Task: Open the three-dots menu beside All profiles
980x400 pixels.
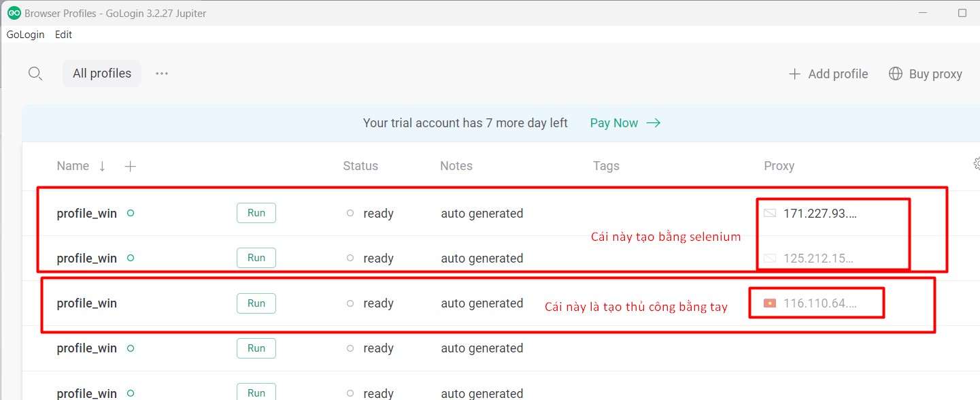Action: tap(161, 73)
